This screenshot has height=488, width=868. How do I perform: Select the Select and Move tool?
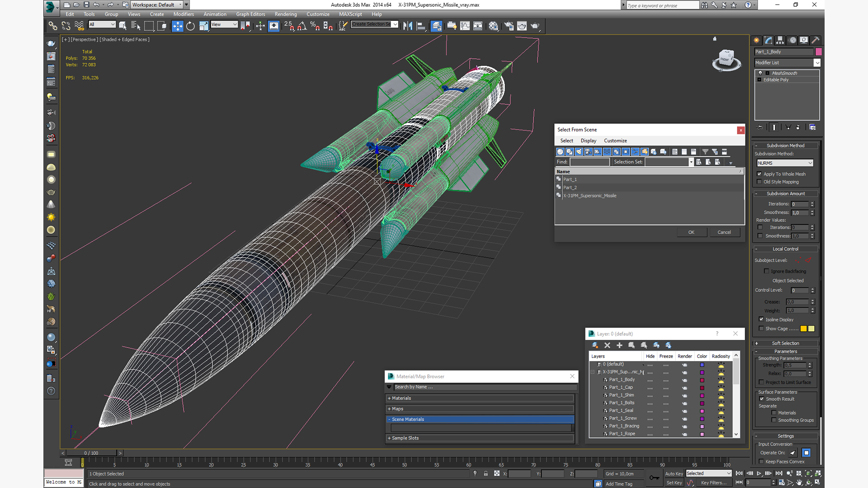click(x=178, y=26)
